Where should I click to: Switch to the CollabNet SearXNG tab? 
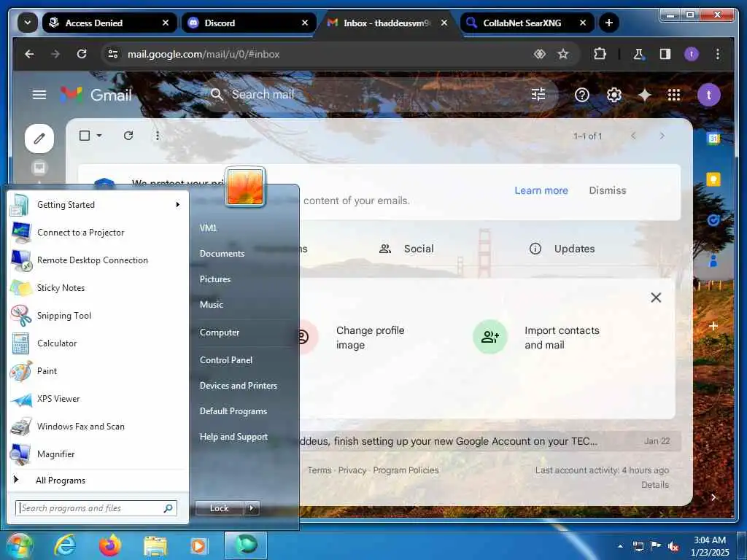tap(527, 23)
